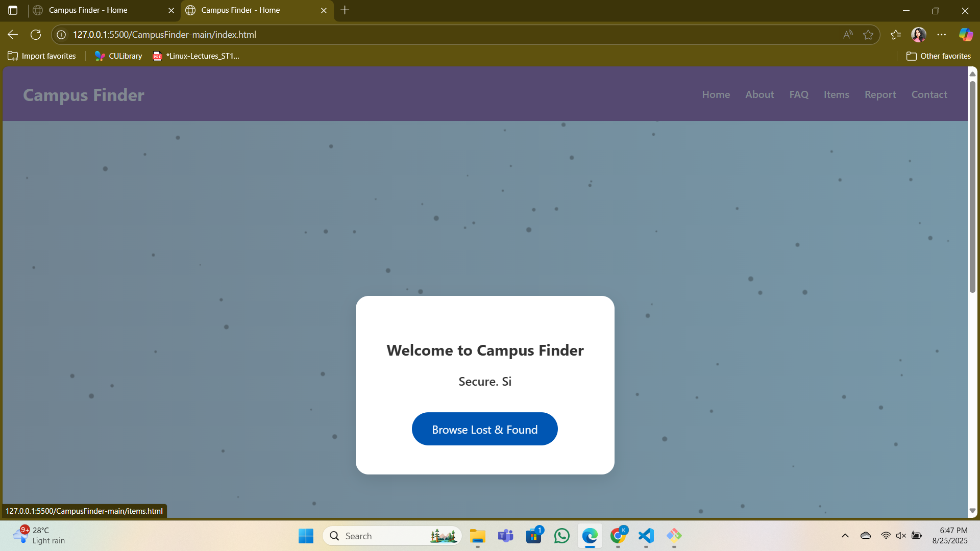980x551 pixels.
Task: Switch to the first Campus Finder tab
Action: tap(88, 10)
